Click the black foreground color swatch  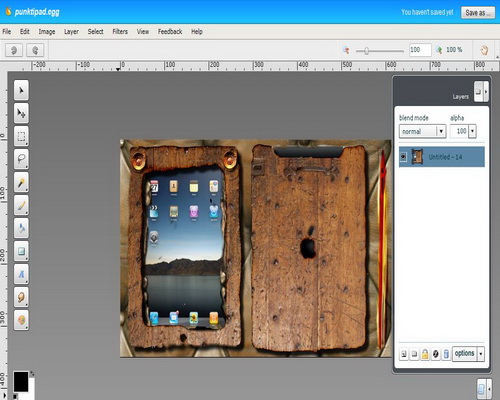(x=21, y=382)
